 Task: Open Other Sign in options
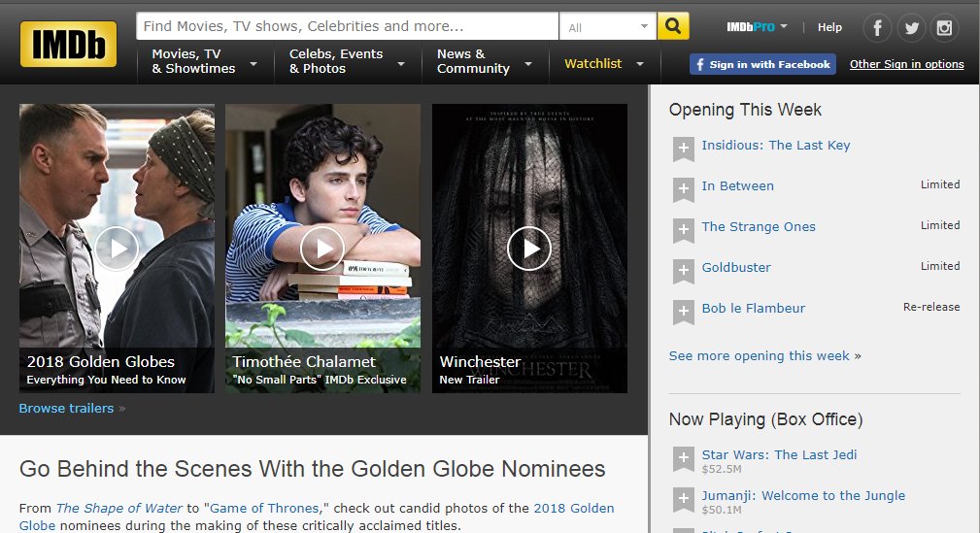tap(906, 64)
